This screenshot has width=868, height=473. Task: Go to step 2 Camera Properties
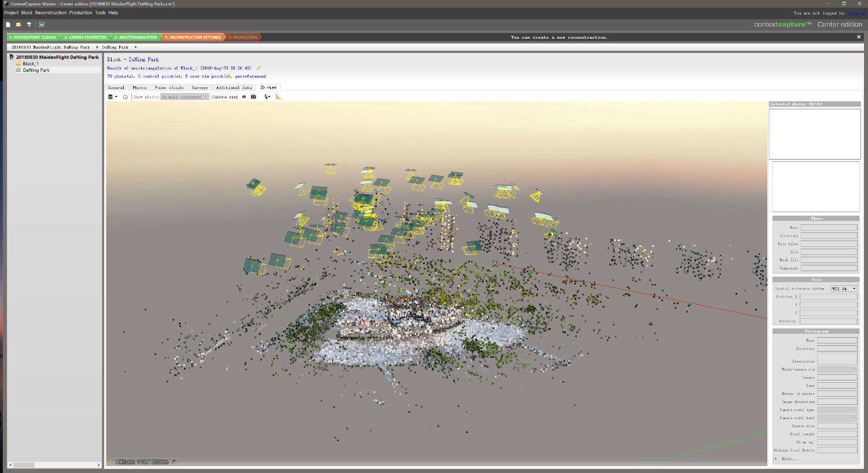pyautogui.click(x=86, y=37)
